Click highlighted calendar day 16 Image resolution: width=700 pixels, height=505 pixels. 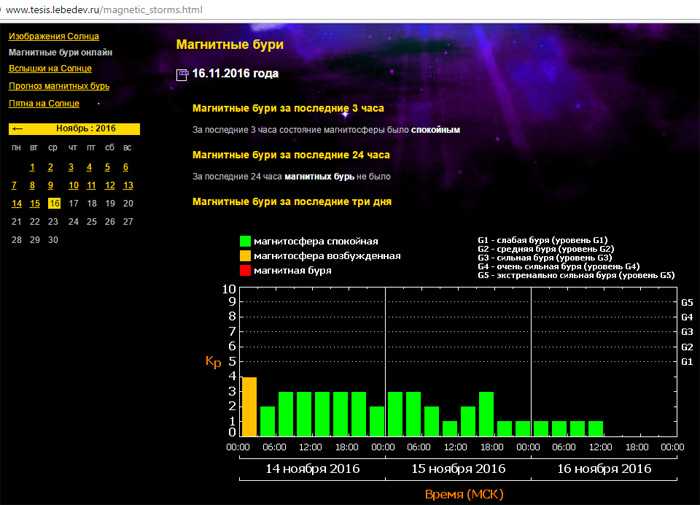[x=54, y=203]
